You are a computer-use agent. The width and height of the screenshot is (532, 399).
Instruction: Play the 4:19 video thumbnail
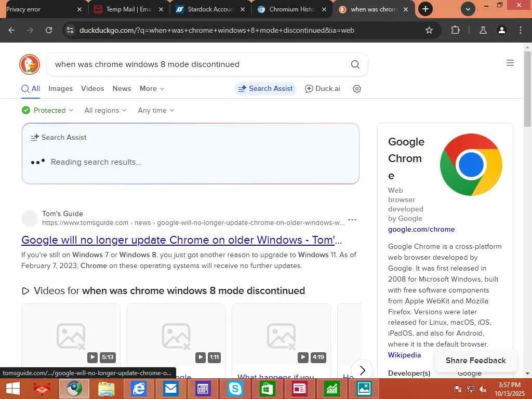281,336
